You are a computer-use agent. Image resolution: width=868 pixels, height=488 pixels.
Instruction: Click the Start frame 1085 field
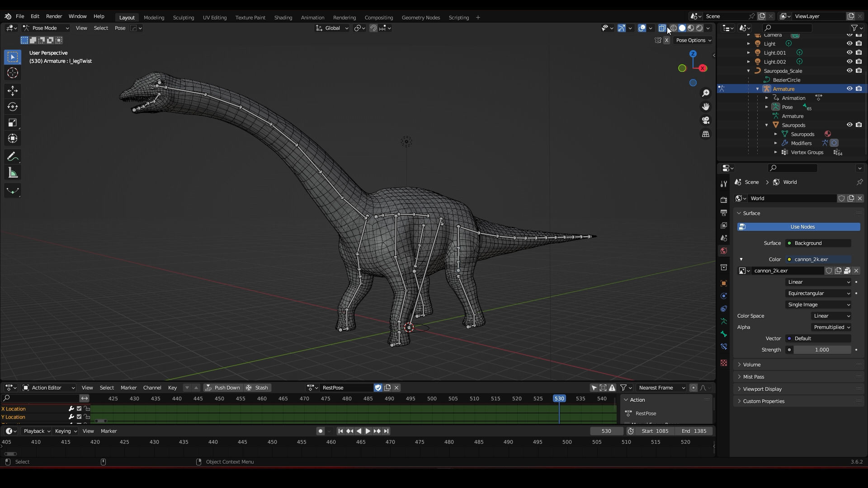(655, 431)
